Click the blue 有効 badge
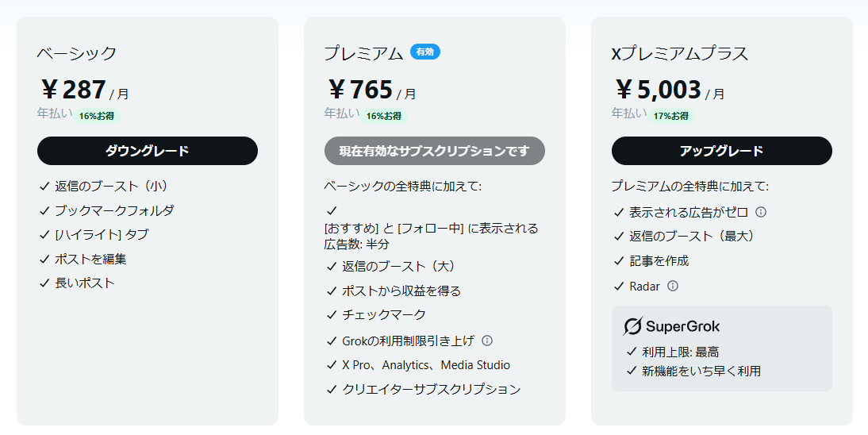This screenshot has height=435, width=868. coord(425,52)
